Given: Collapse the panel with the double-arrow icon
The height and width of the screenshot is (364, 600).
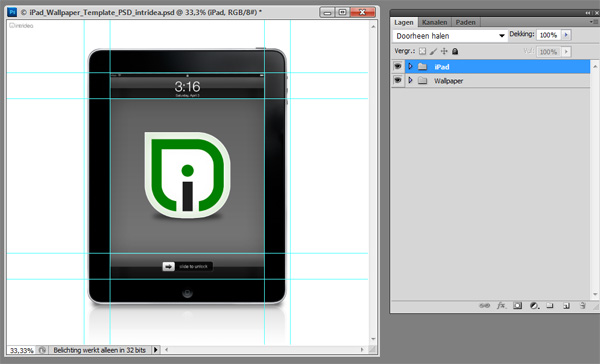Looking at the screenshot, I should 588,13.
